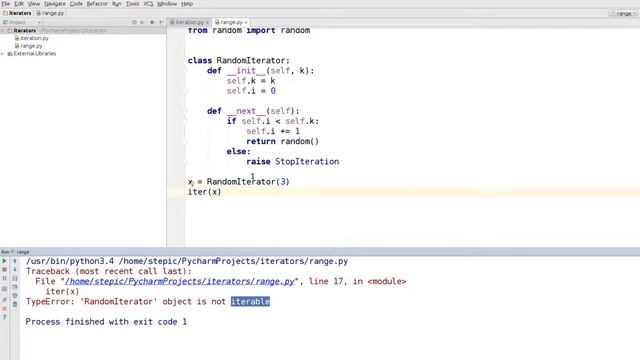The height and width of the screenshot is (360, 640).
Task: Rerun the range script with green play icon
Action: (4, 261)
